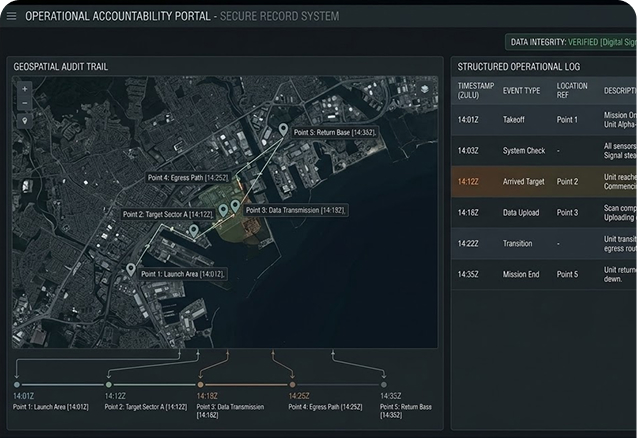Open the Data Integrity Verified status badge
Screen dimensions: 637x439
(571, 42)
